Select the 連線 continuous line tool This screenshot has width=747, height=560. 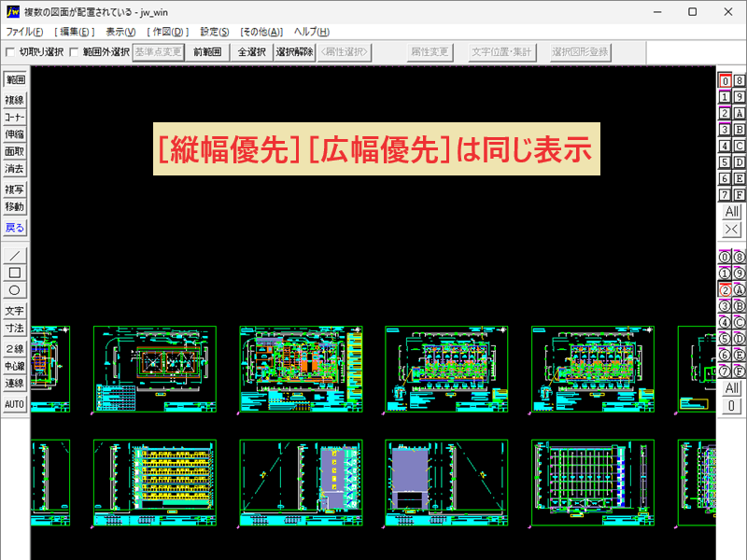[15, 384]
